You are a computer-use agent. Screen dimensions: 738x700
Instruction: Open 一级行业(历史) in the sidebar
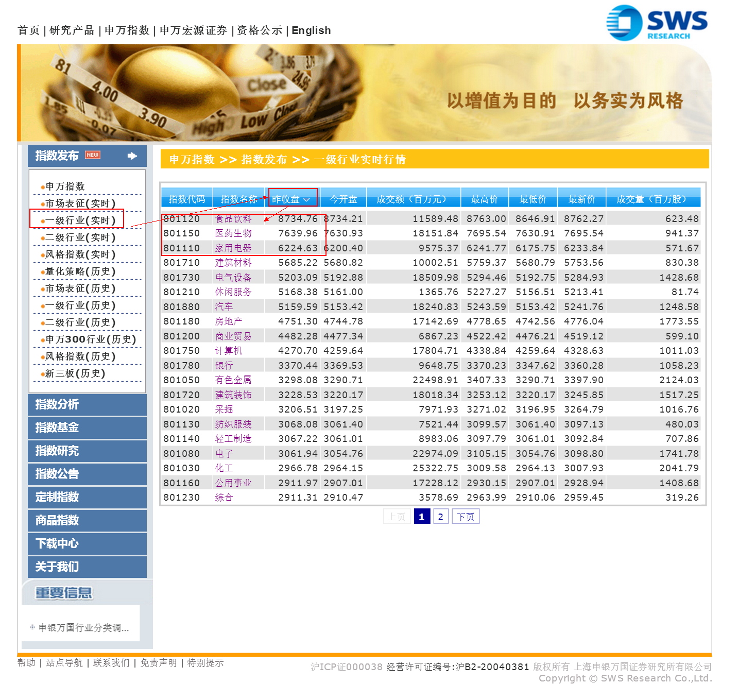click(x=80, y=305)
